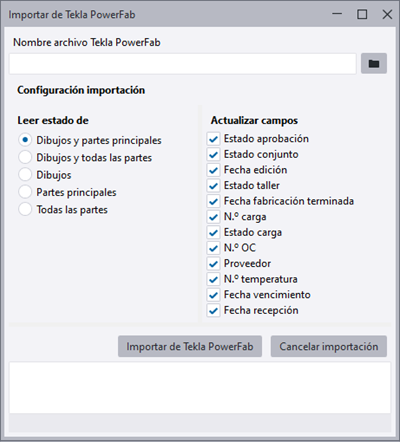Click Importar de Tekla PowerFab button
The image size is (400, 442).
click(190, 346)
